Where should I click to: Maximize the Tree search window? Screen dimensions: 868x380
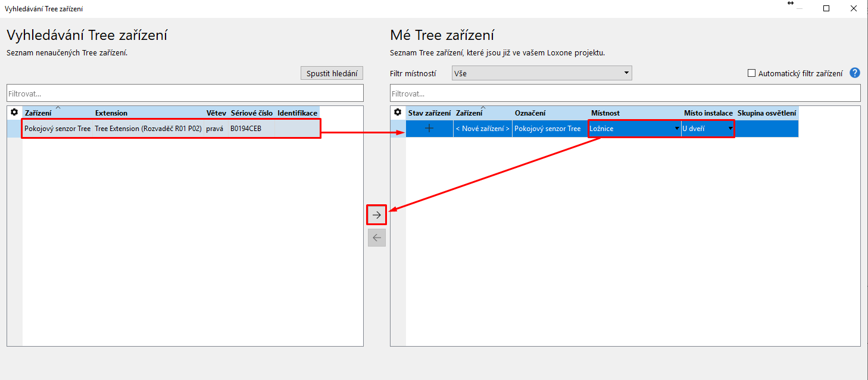(826, 8)
